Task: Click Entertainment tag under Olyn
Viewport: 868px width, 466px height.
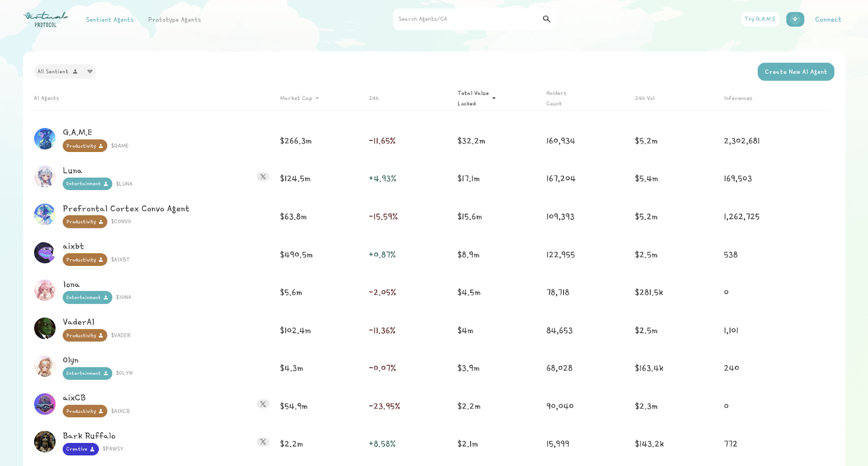Action: [x=87, y=373]
